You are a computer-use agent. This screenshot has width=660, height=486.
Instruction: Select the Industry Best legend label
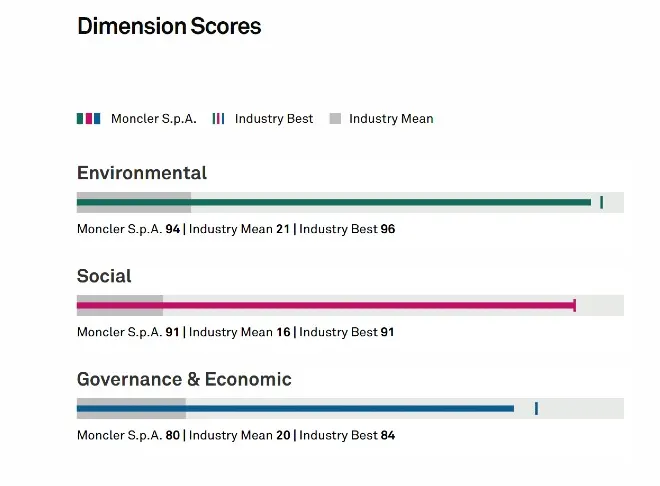click(274, 119)
